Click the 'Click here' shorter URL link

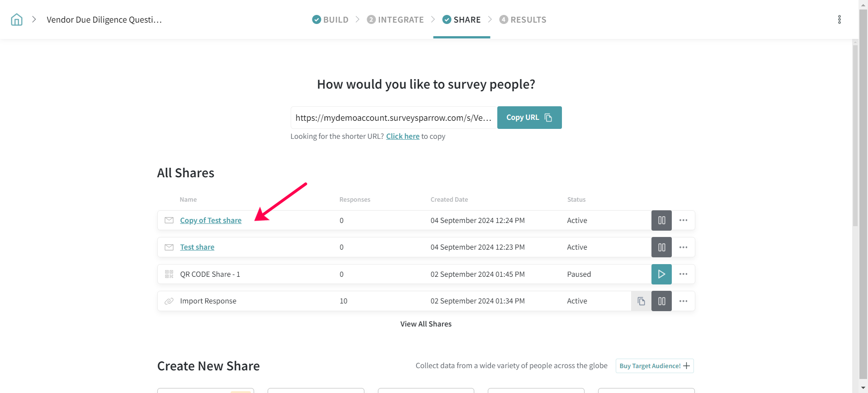(402, 136)
